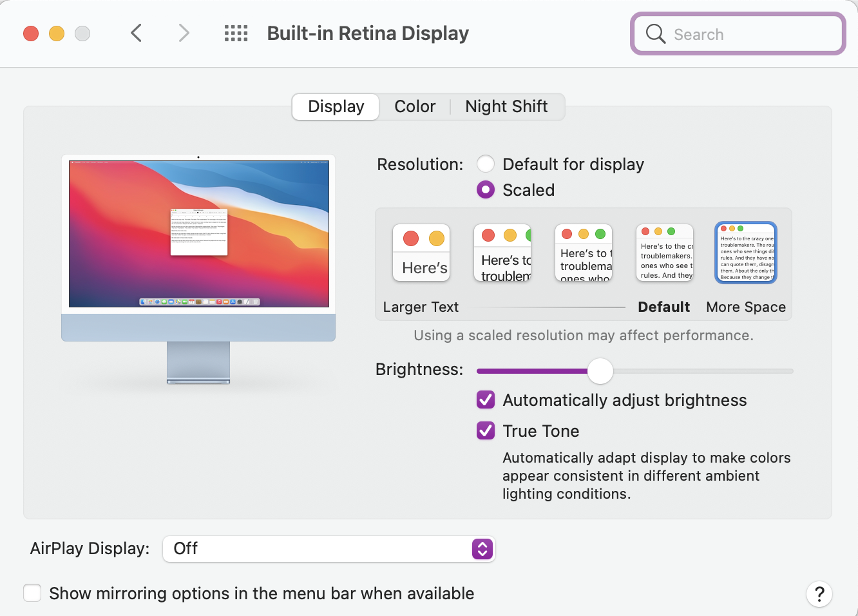Uncheck the True Tone checkbox
Screen dimensions: 858x616
click(x=486, y=431)
